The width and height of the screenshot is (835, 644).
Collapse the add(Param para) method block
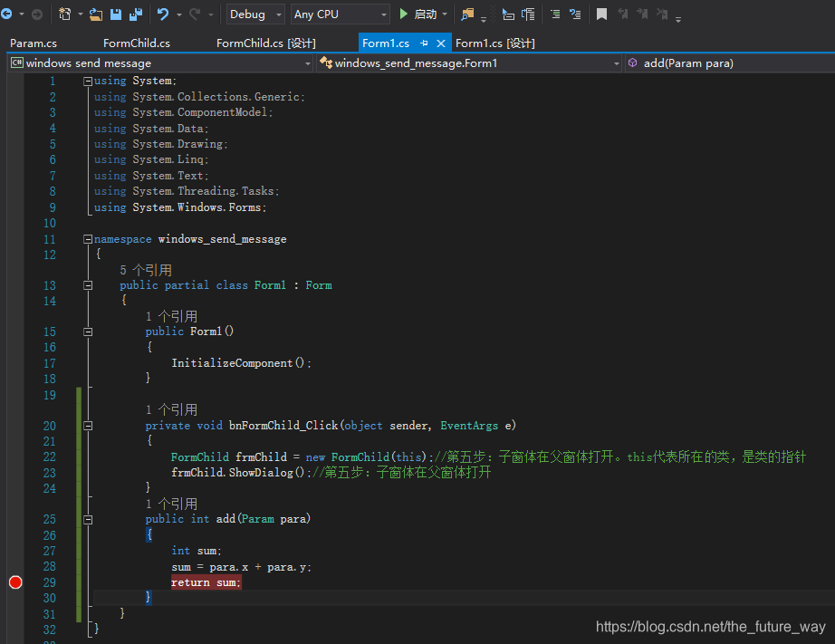(x=88, y=519)
